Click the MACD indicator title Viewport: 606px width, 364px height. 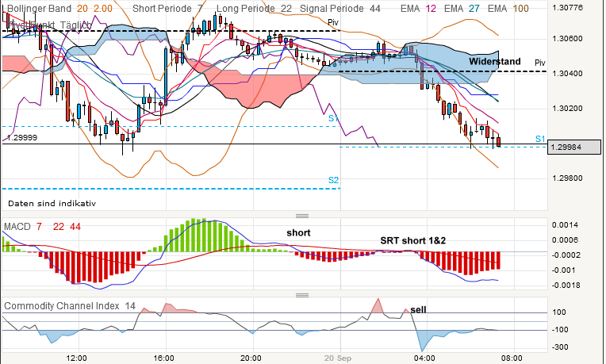pos(17,227)
